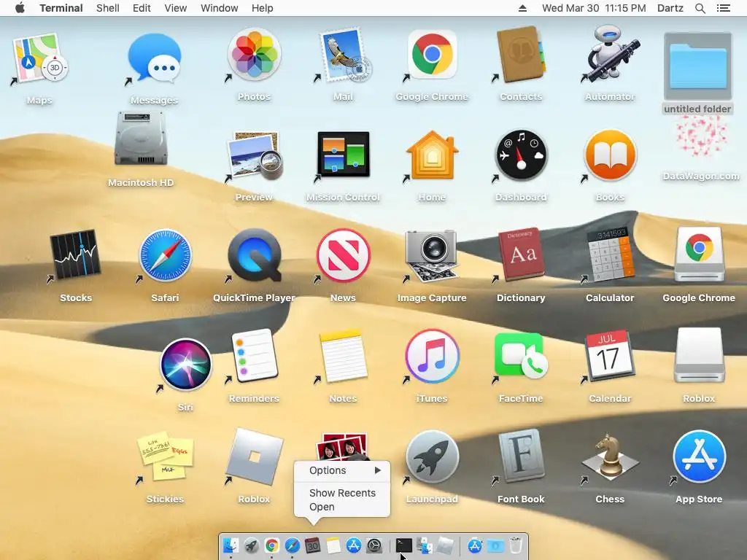Open the App Store desktop icon
Screen dimensions: 747x560
(x=699, y=457)
